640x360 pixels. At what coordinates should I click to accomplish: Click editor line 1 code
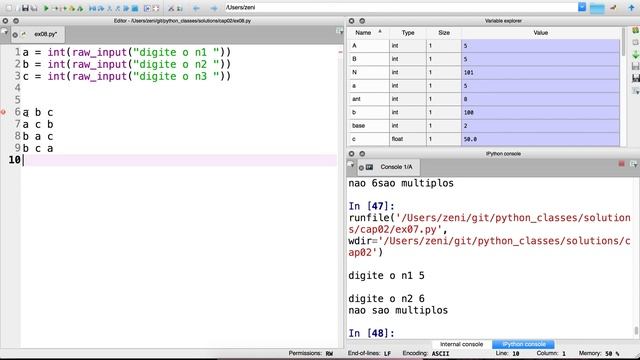click(127, 52)
